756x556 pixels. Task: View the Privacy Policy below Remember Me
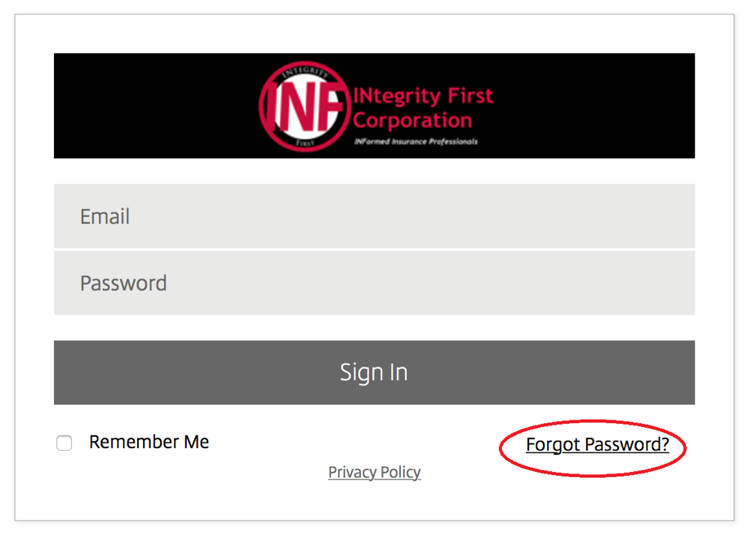[x=374, y=472]
